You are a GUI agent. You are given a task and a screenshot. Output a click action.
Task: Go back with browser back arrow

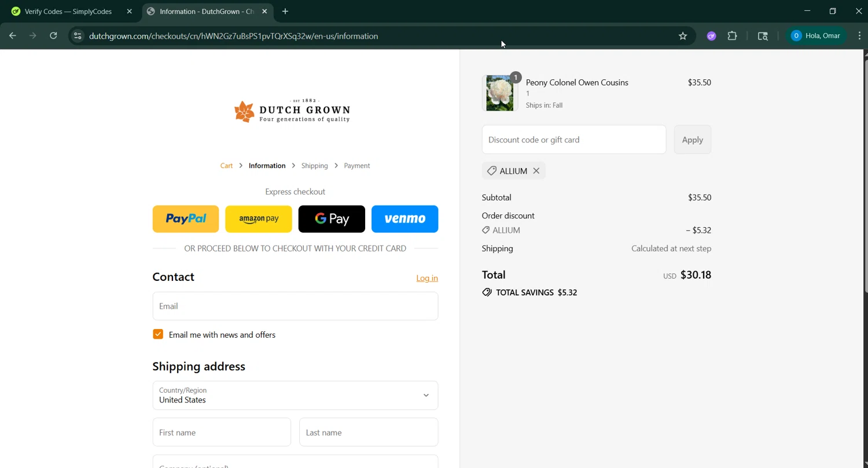click(x=13, y=36)
